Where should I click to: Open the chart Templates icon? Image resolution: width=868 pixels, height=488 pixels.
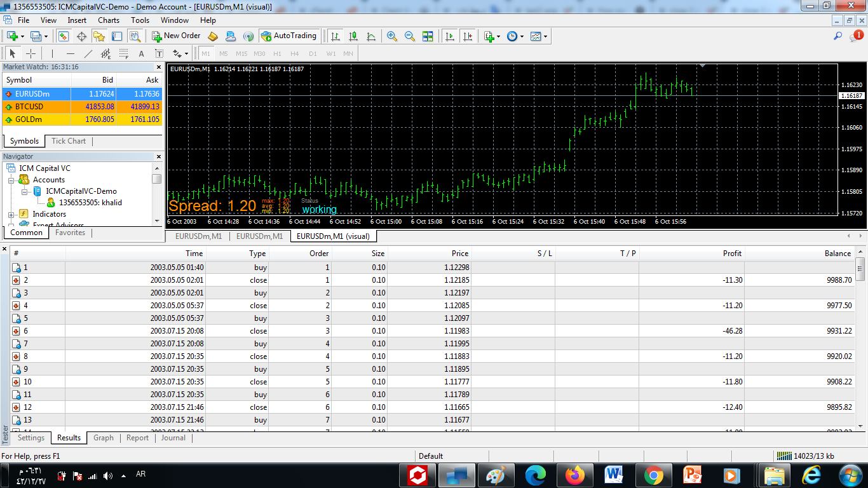[x=536, y=36]
